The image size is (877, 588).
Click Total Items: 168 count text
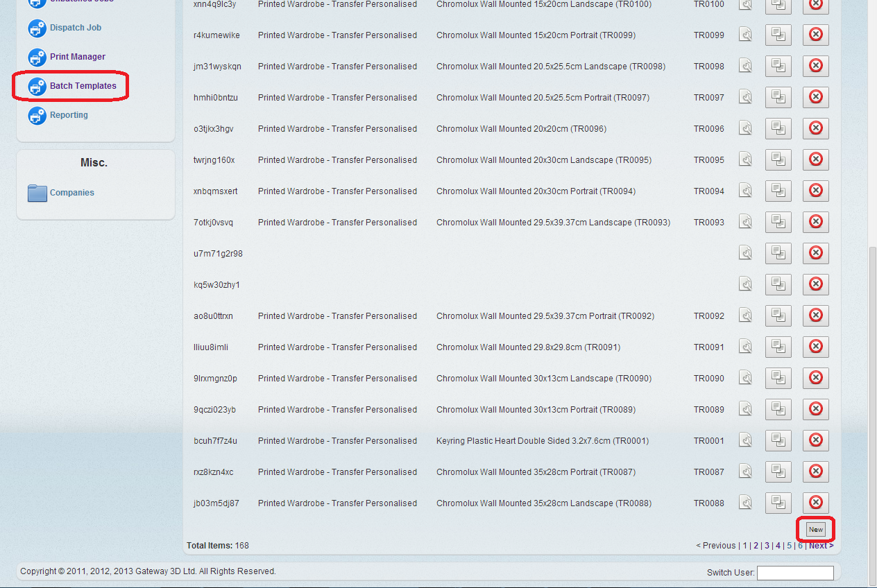[218, 546]
